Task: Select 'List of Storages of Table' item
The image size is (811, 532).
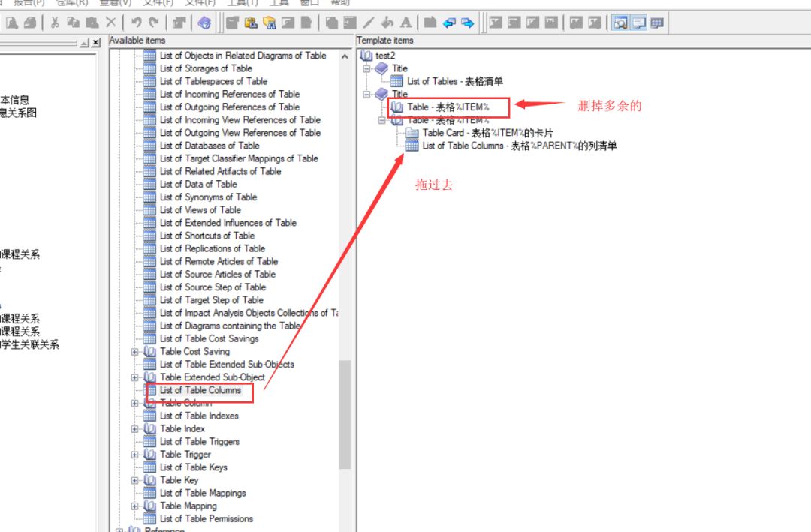Action: pyautogui.click(x=206, y=68)
